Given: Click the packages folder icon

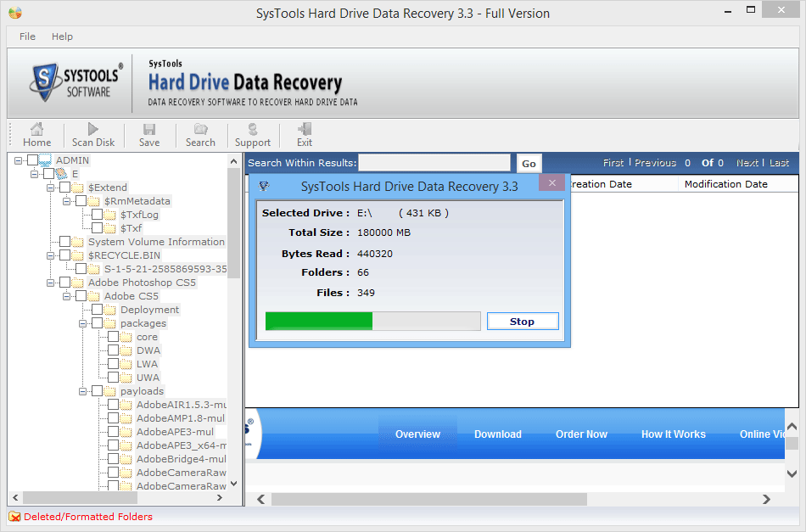Looking at the screenshot, I should point(110,323).
